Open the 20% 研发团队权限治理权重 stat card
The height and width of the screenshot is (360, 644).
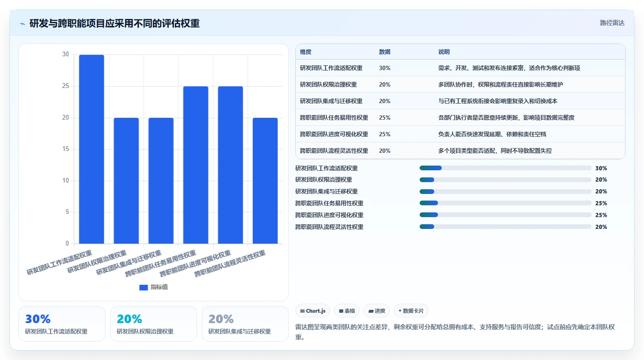[x=154, y=324]
